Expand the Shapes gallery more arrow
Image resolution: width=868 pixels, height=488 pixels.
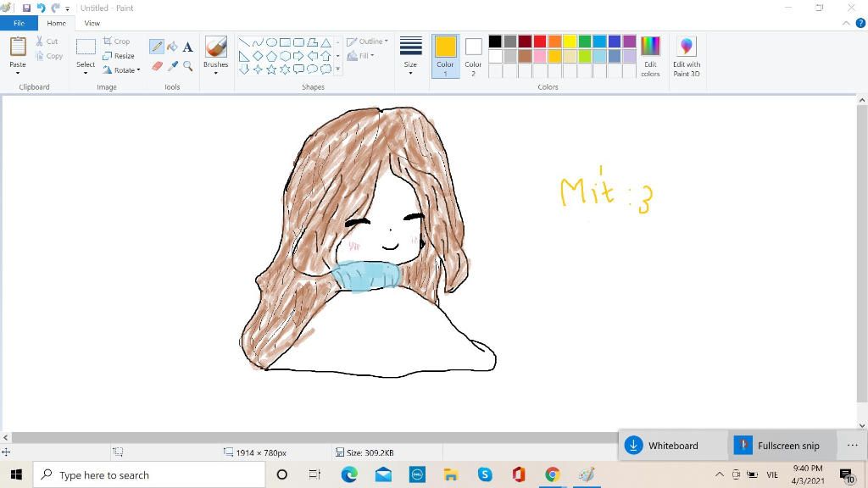tap(337, 69)
